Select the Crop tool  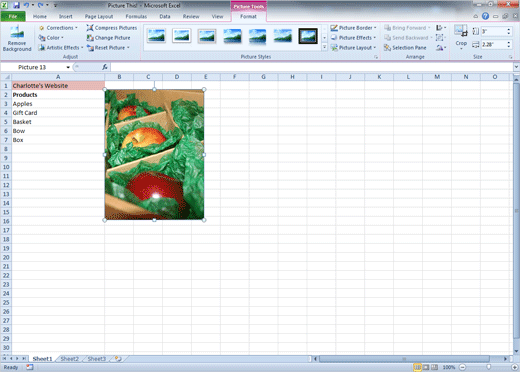point(461,37)
